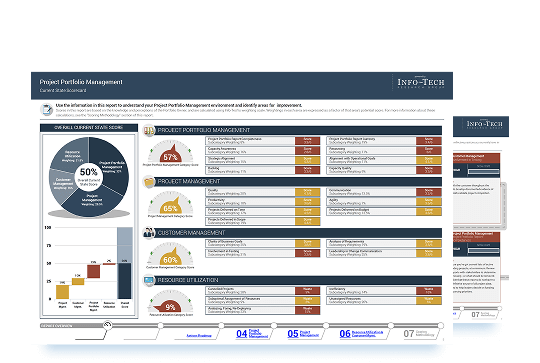Image resolution: width=540 pixels, height=363 pixels.
Task: Click the Project Portfolio Management section icon
Action: tap(149, 131)
